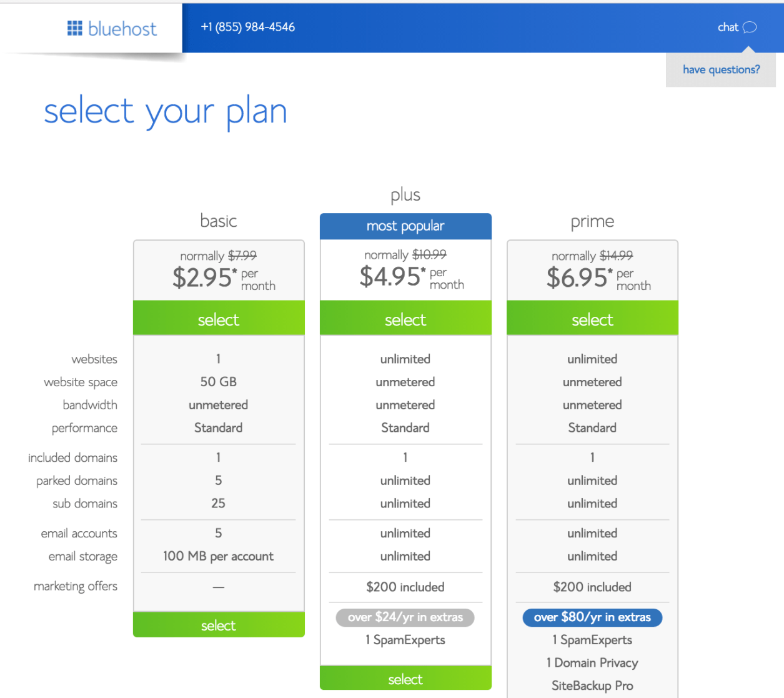Click the 1 Domain Privacy feature

[592, 662]
